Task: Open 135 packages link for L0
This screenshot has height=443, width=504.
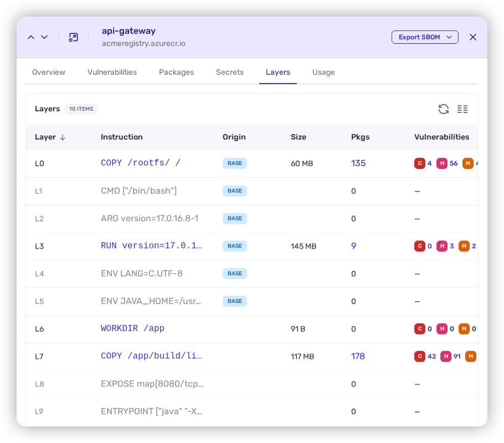Action: pos(358,163)
